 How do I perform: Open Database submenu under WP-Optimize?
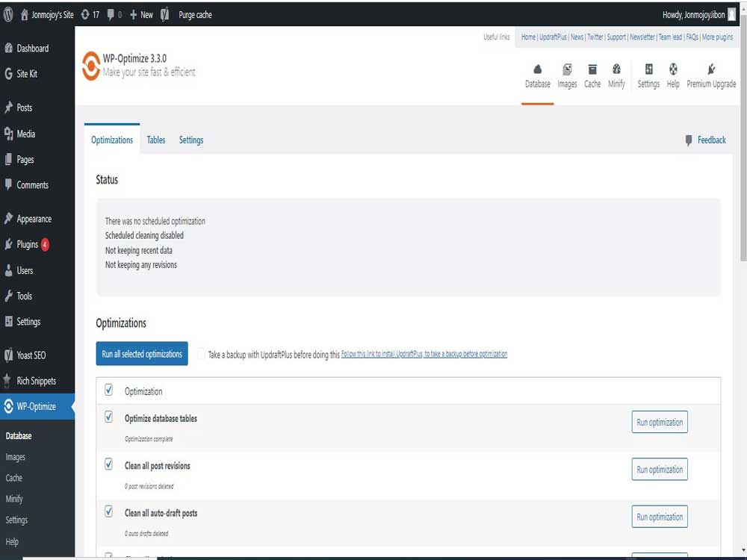(x=19, y=436)
